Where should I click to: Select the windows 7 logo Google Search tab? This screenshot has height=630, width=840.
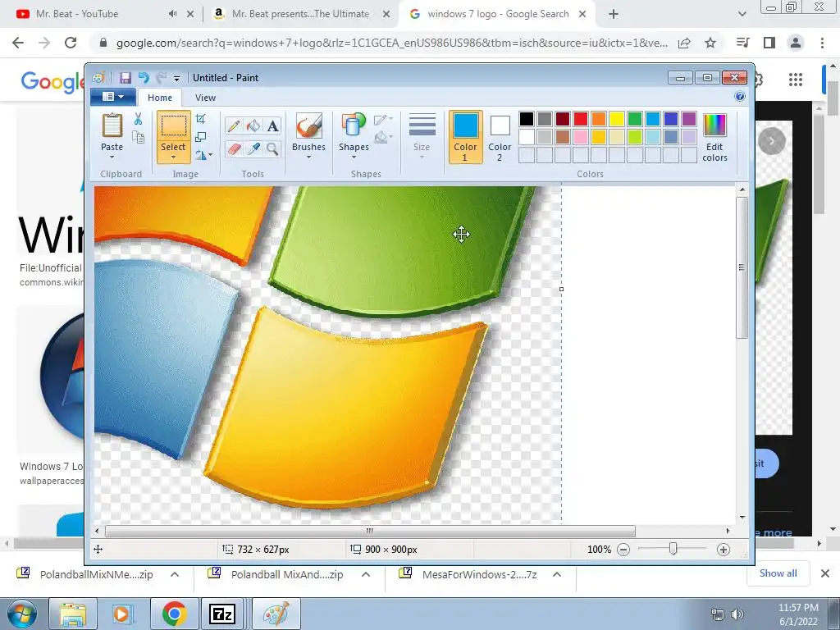[x=498, y=14]
